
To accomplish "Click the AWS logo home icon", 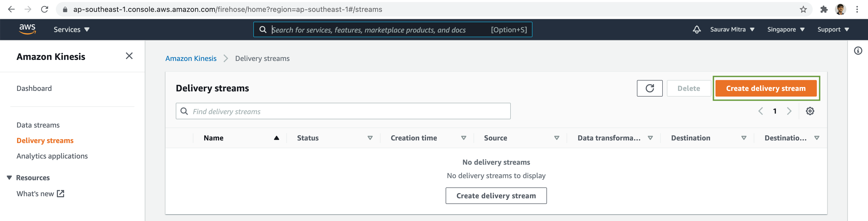I will point(27,29).
